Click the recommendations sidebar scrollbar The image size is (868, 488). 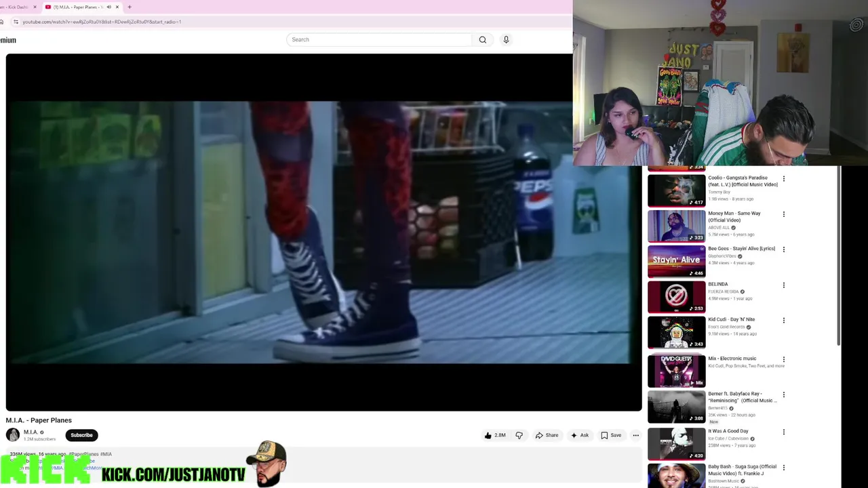point(840,256)
